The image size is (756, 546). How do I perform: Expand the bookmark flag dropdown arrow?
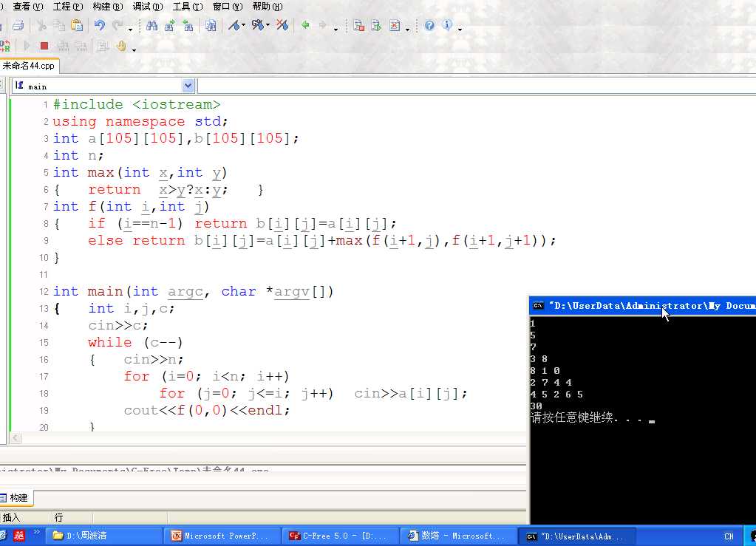tap(243, 25)
